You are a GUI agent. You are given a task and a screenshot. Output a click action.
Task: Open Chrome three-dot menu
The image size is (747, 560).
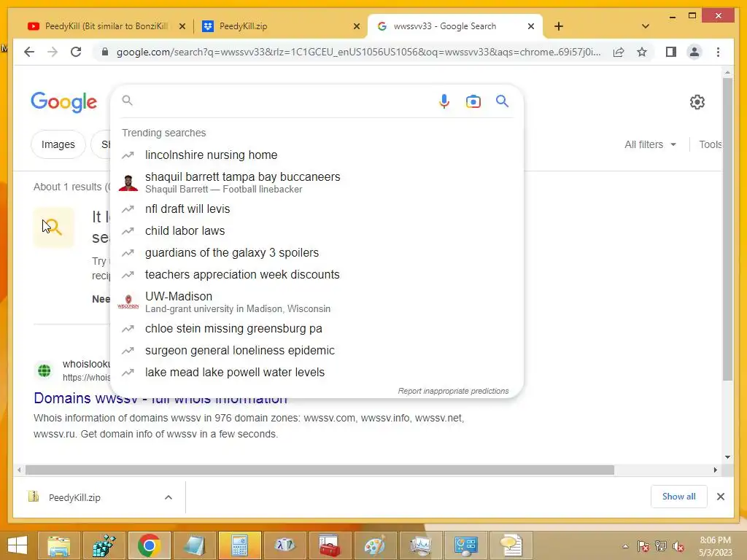[x=718, y=52]
